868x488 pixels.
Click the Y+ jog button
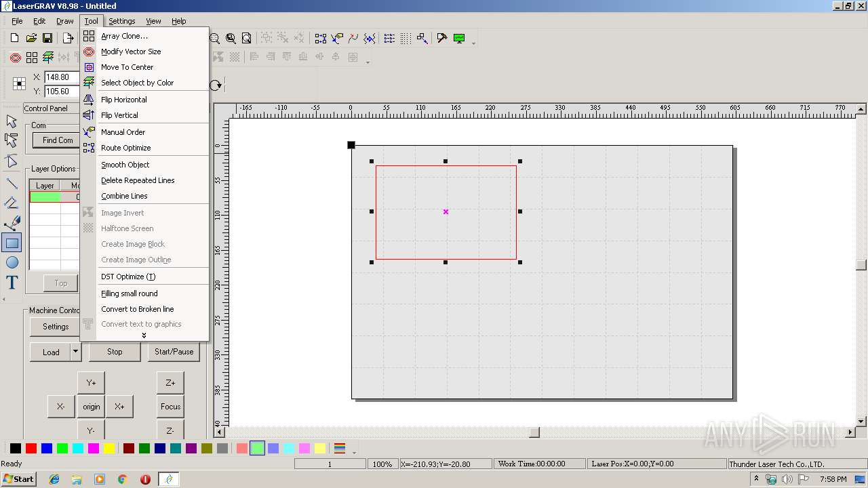point(91,383)
